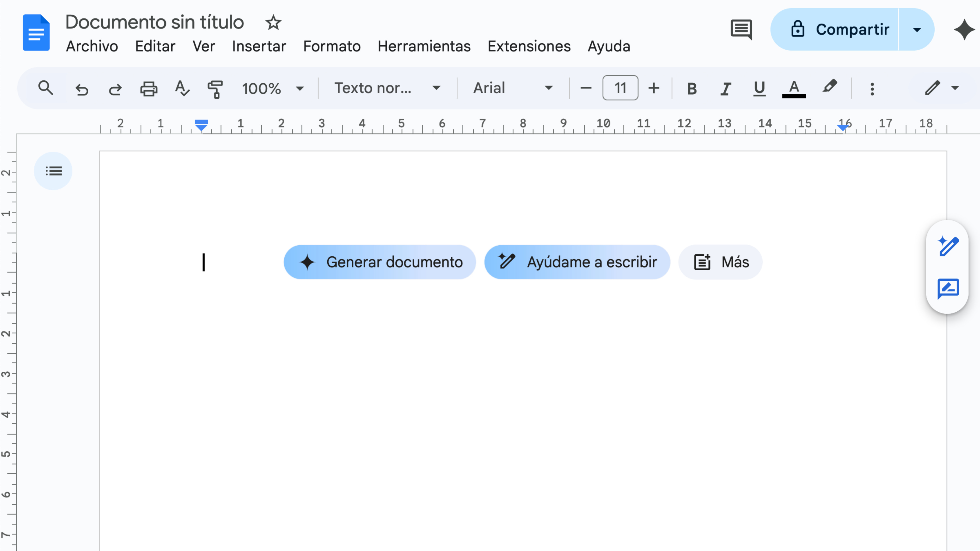980x551 pixels.
Task: Run spelling and grammar check icon
Action: pos(182,89)
